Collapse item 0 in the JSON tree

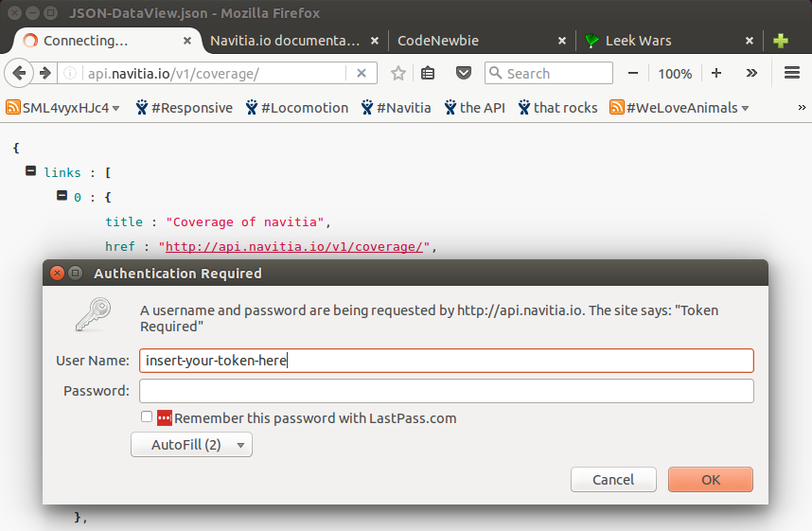pyautogui.click(x=62, y=196)
